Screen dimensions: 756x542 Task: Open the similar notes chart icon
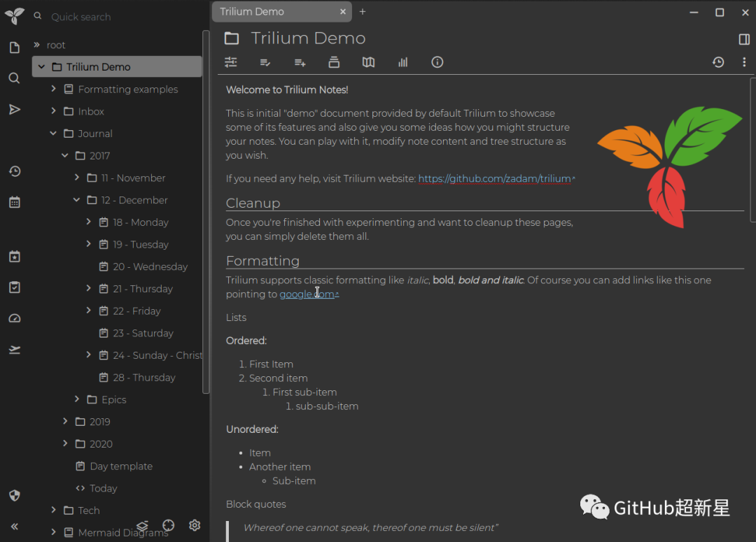click(402, 62)
